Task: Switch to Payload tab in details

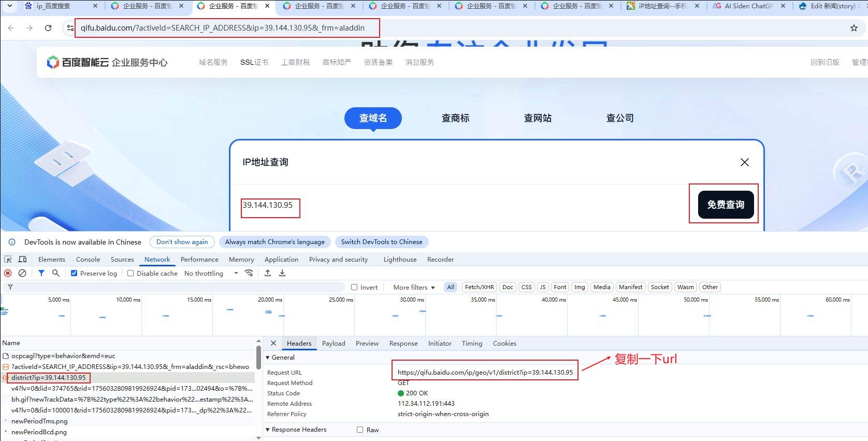Action: coord(334,344)
